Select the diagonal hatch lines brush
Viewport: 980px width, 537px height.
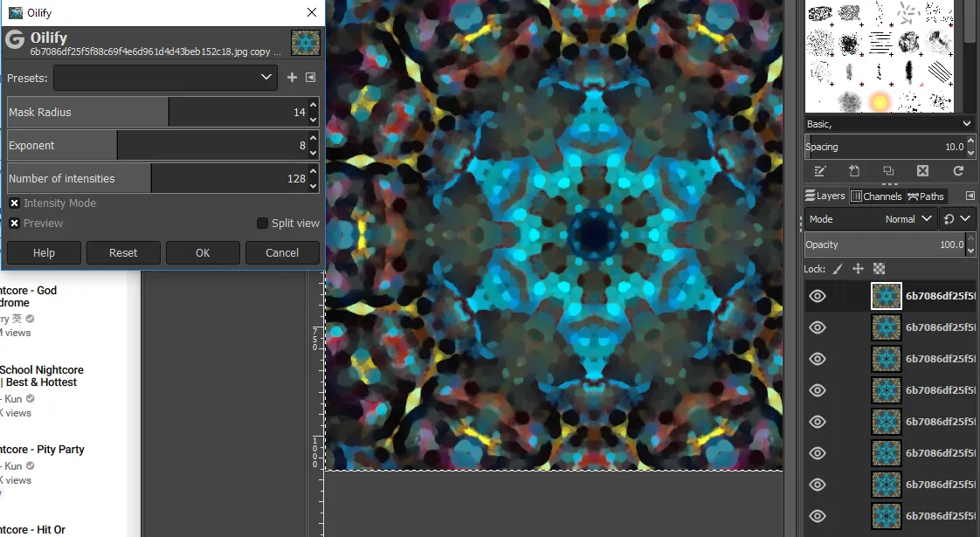pos(939,72)
